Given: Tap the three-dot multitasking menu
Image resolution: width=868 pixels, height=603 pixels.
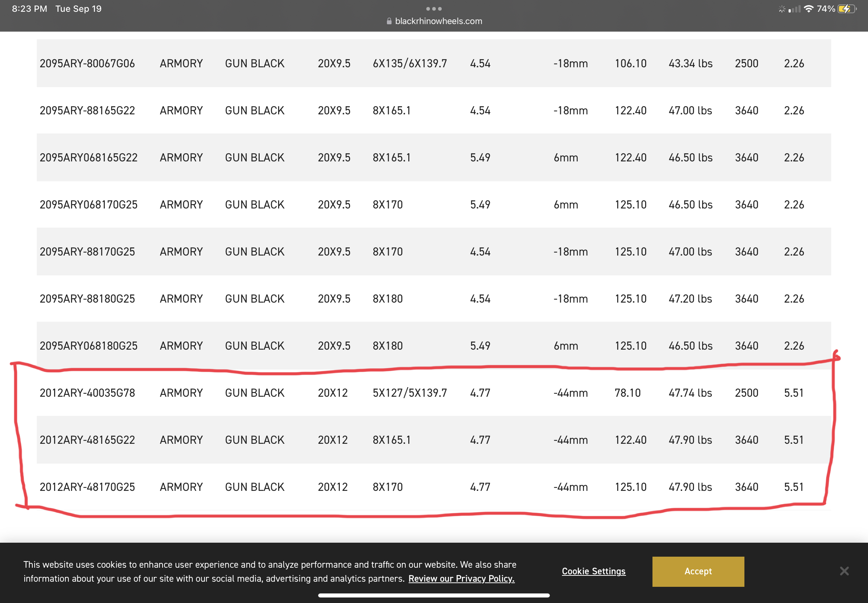Looking at the screenshot, I should (x=434, y=9).
